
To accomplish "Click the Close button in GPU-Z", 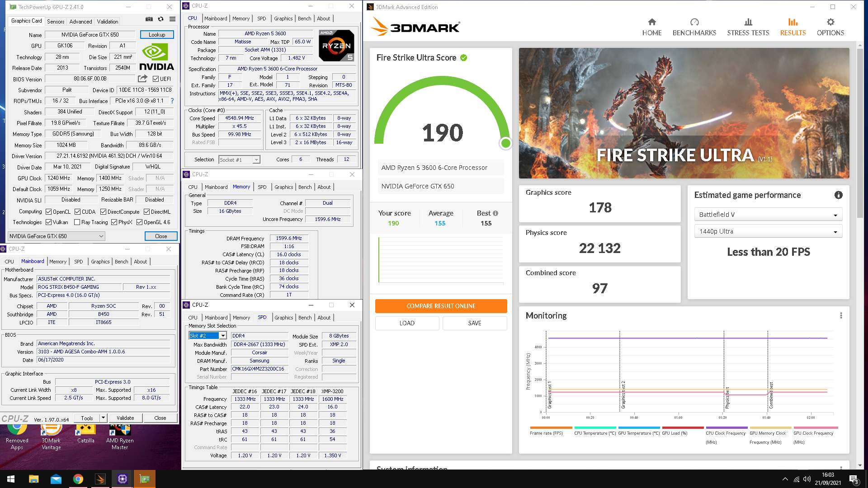I will [x=161, y=236].
